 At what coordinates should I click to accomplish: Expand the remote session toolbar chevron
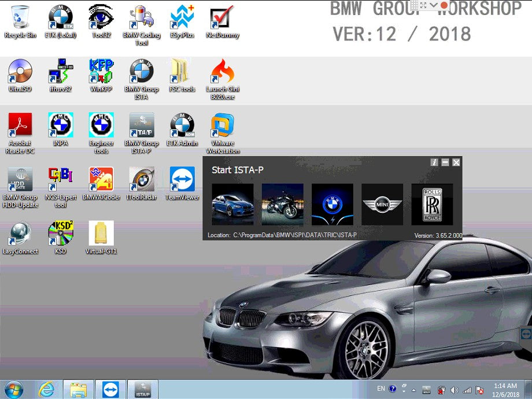(433, 5)
